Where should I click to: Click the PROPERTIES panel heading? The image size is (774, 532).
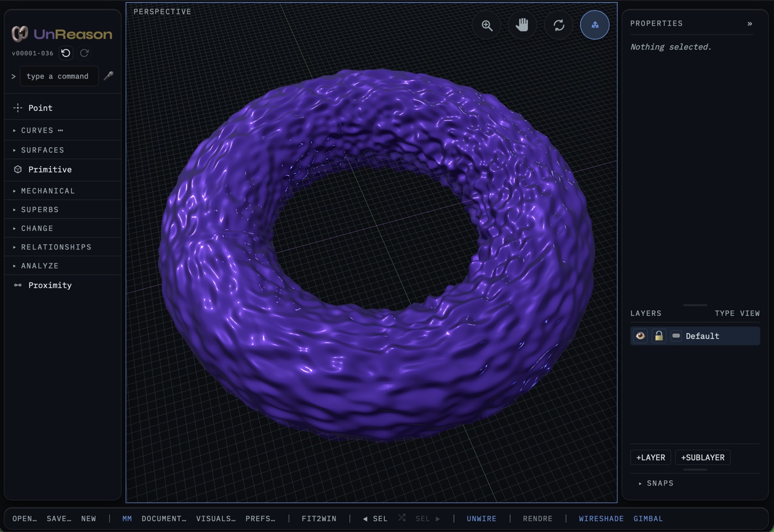tap(656, 24)
